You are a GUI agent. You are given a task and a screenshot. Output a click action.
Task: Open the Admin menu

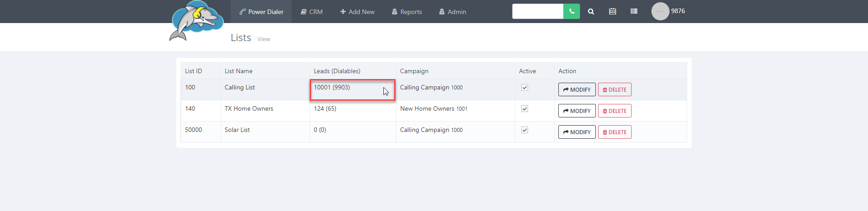pos(453,12)
